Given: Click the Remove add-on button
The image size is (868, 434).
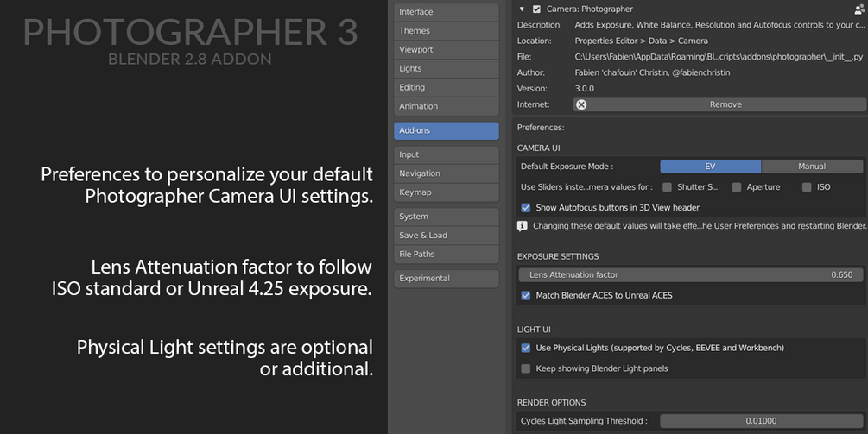Looking at the screenshot, I should tap(719, 104).
